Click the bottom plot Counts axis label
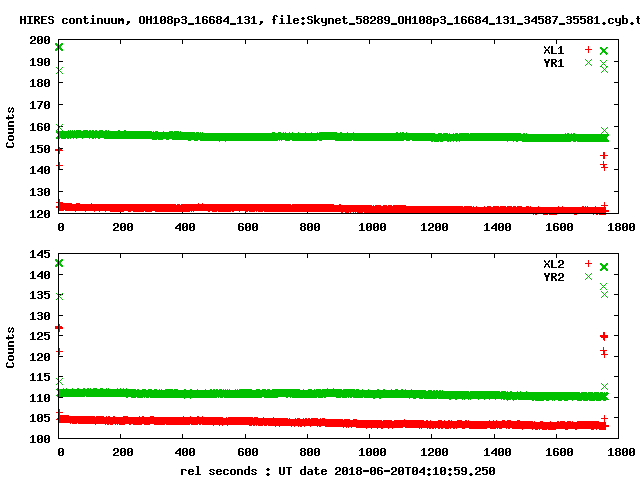Viewport: 640px width, 480px height. 10,347
